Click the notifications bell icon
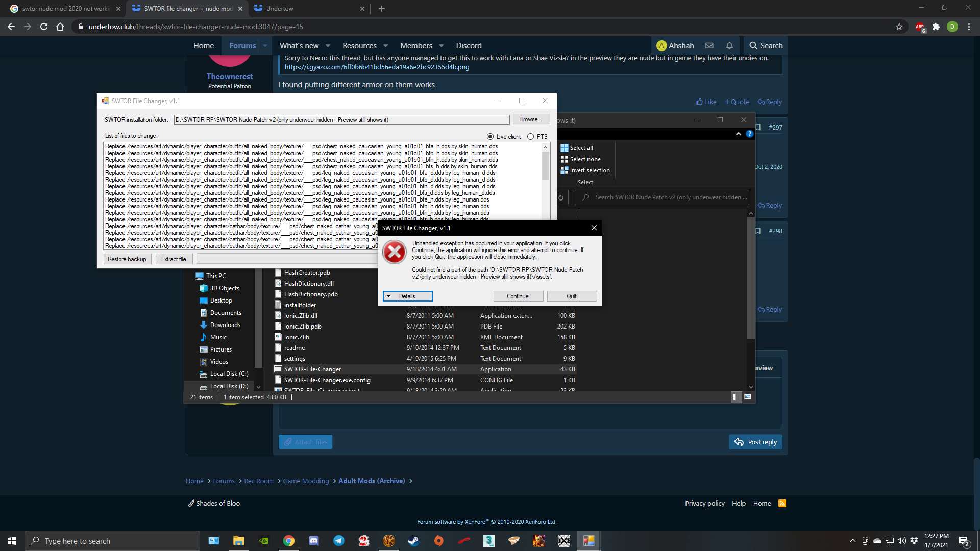Screen dimensions: 980x551 [729, 46]
